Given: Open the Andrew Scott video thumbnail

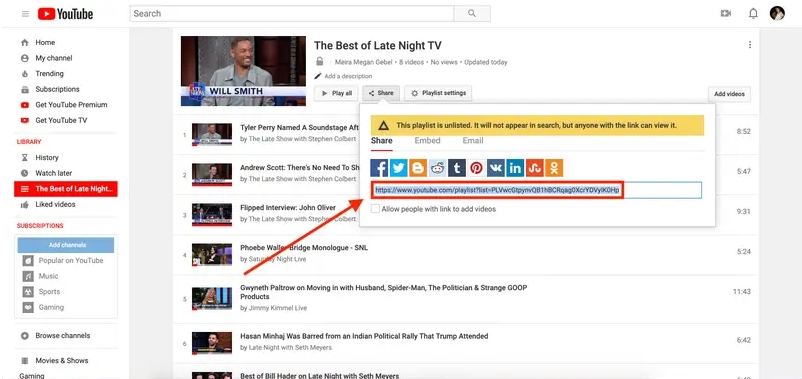Looking at the screenshot, I should click(212, 174).
